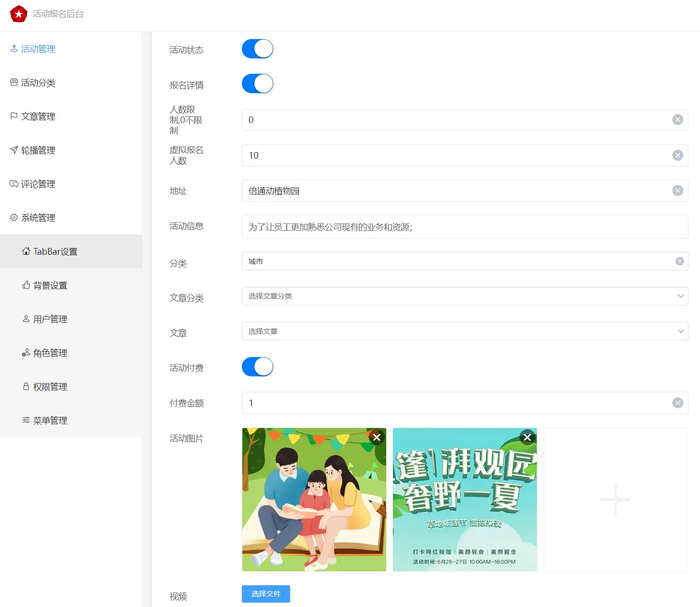Clear the 虚拟报名人数 field via clear icon
Image resolution: width=700 pixels, height=607 pixels.
pyautogui.click(x=678, y=155)
